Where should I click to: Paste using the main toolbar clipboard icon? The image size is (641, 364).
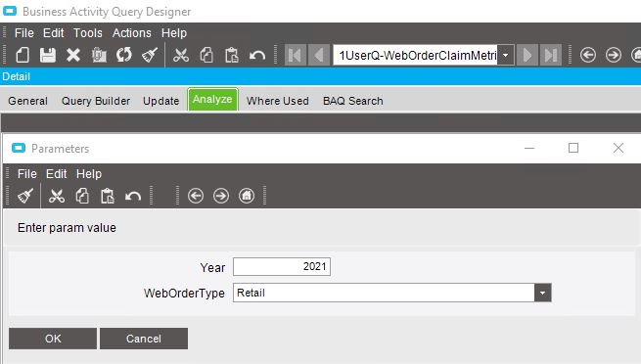coord(232,55)
